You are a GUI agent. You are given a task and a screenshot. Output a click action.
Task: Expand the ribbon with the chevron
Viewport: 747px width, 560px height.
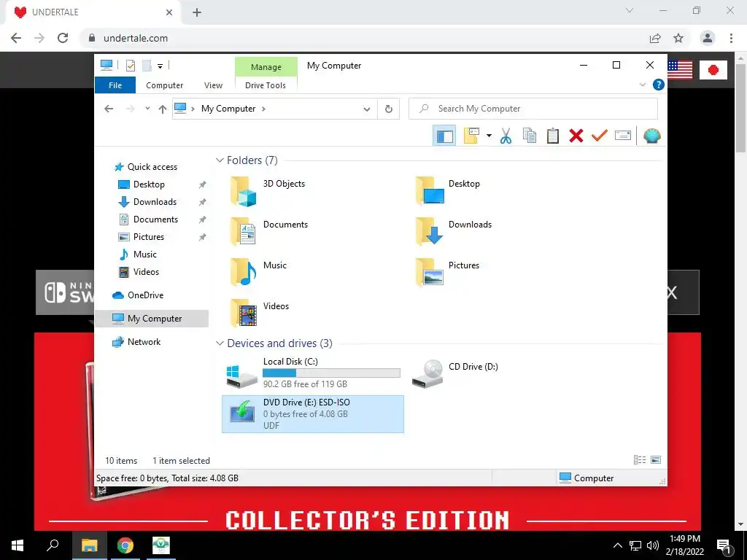(642, 85)
